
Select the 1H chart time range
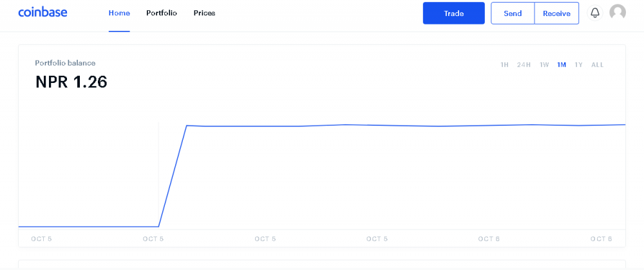pos(504,65)
